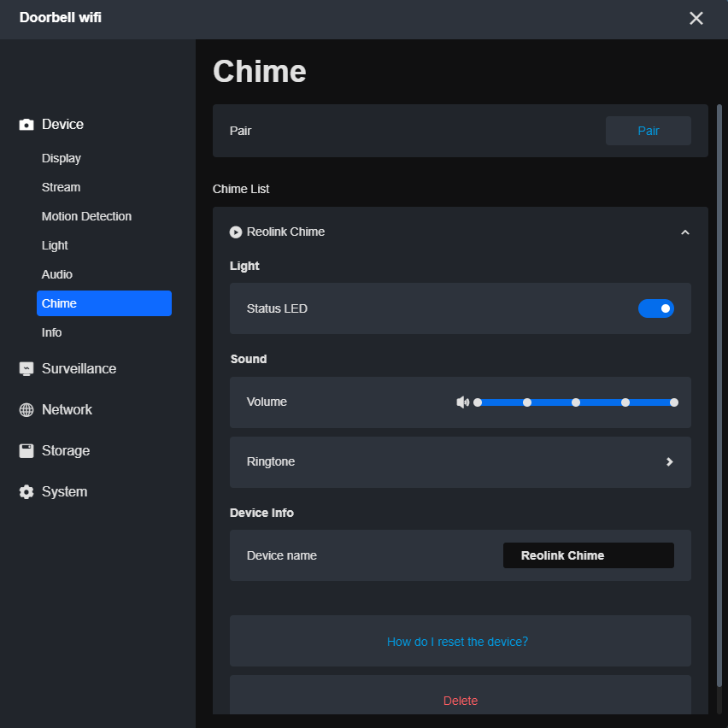
Task: Click the 'Chime List' heading text
Action: (x=241, y=189)
